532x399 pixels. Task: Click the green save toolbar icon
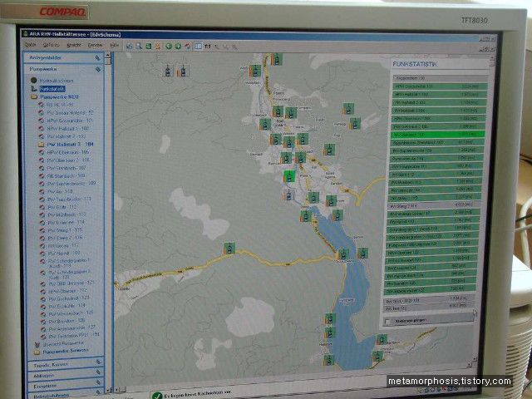click(148, 46)
